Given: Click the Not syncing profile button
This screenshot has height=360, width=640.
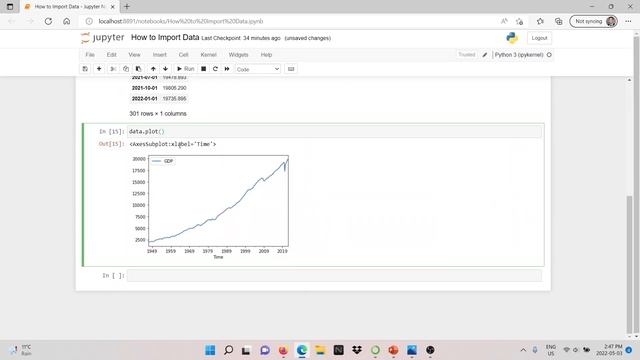Looking at the screenshot, I should tap(593, 21).
